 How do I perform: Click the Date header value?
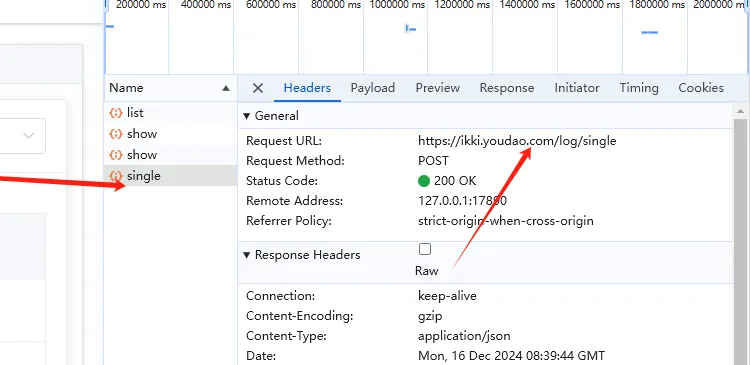coord(511,356)
